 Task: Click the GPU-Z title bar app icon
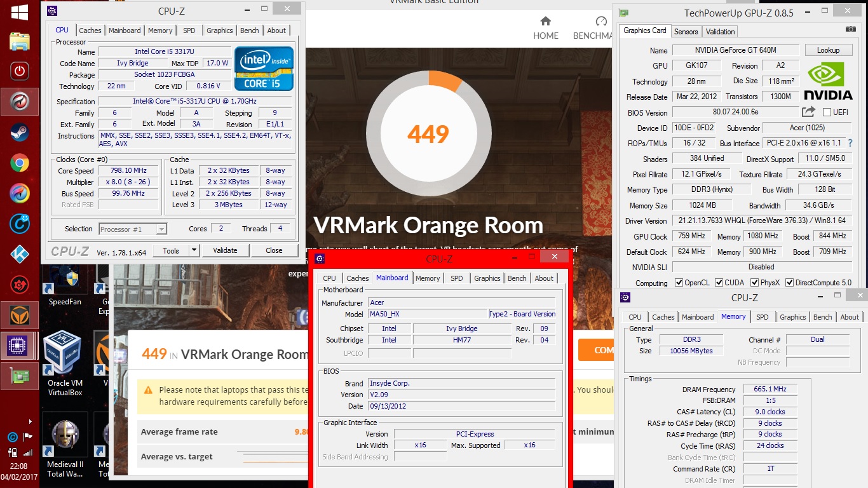624,13
